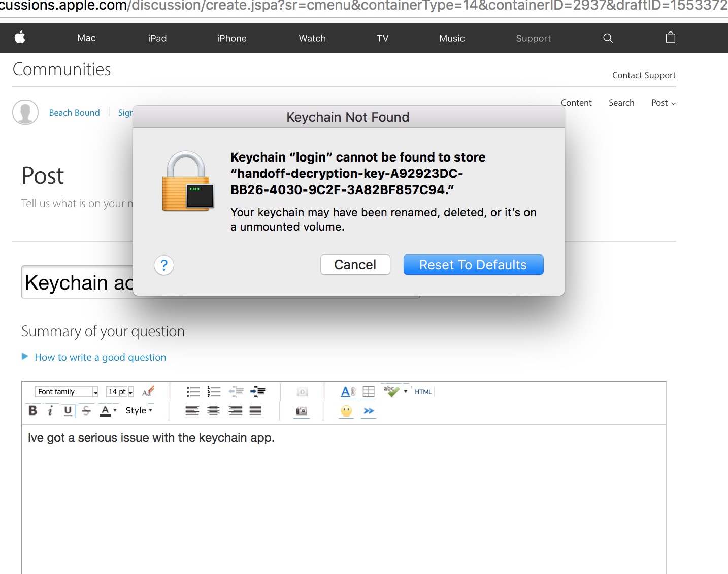The width and height of the screenshot is (728, 574).
Task: Run the spell check icon
Action: point(391,391)
